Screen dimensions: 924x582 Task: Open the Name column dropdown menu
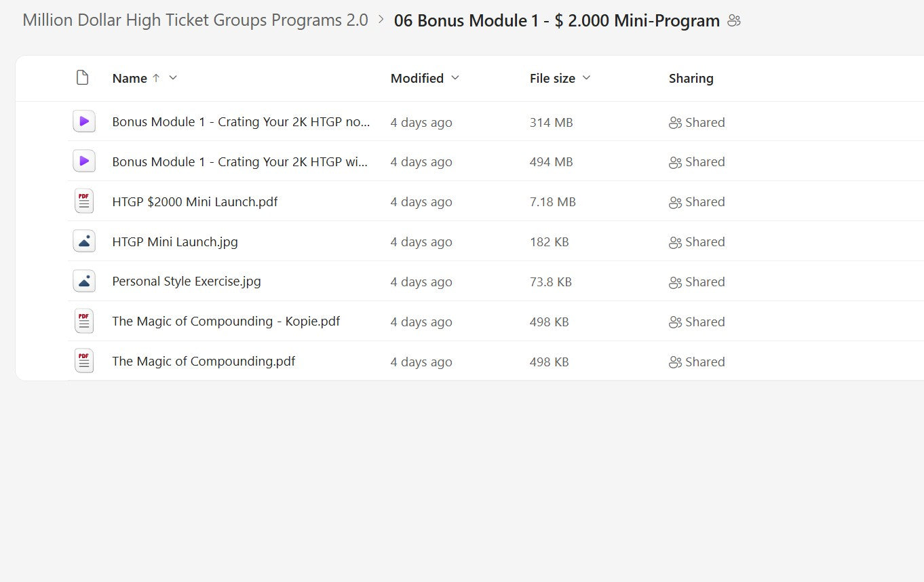pyautogui.click(x=173, y=78)
